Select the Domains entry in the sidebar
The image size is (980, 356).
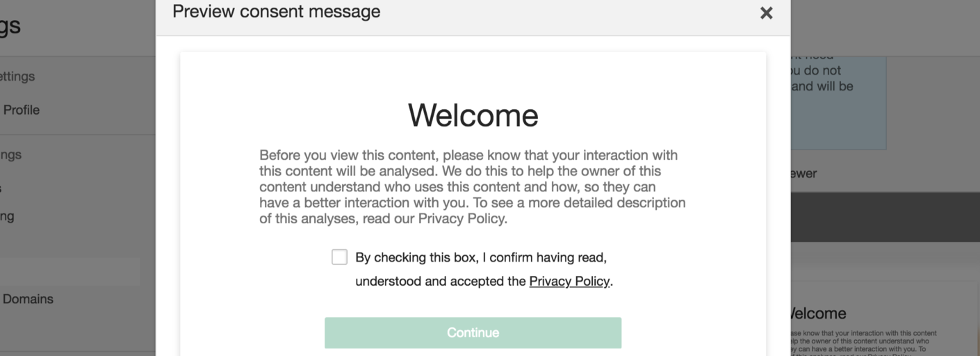click(x=28, y=299)
